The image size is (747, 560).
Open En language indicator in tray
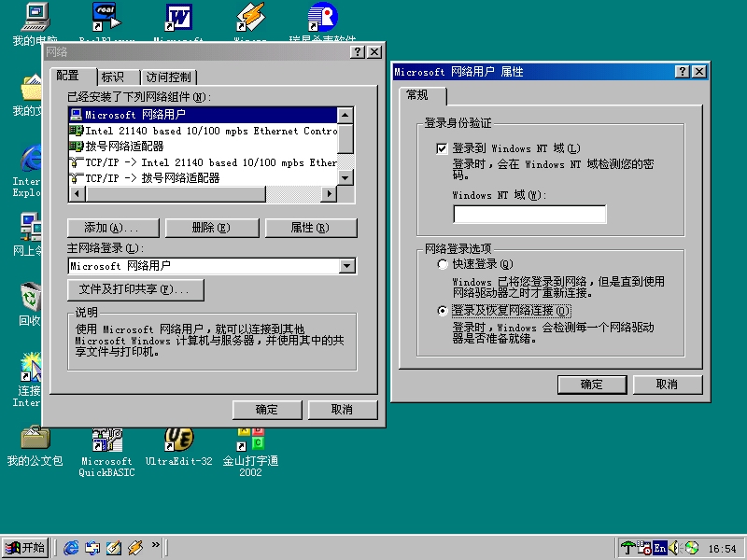(x=660, y=548)
